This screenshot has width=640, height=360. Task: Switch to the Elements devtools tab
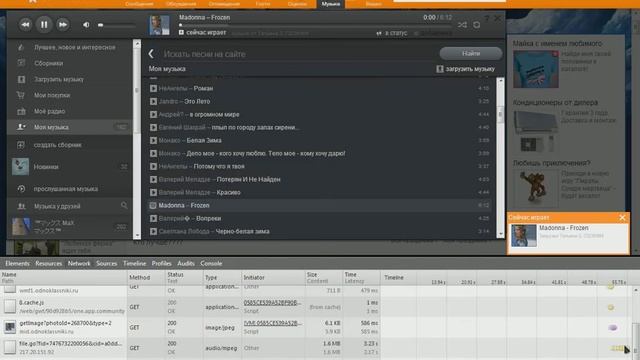pos(17,263)
